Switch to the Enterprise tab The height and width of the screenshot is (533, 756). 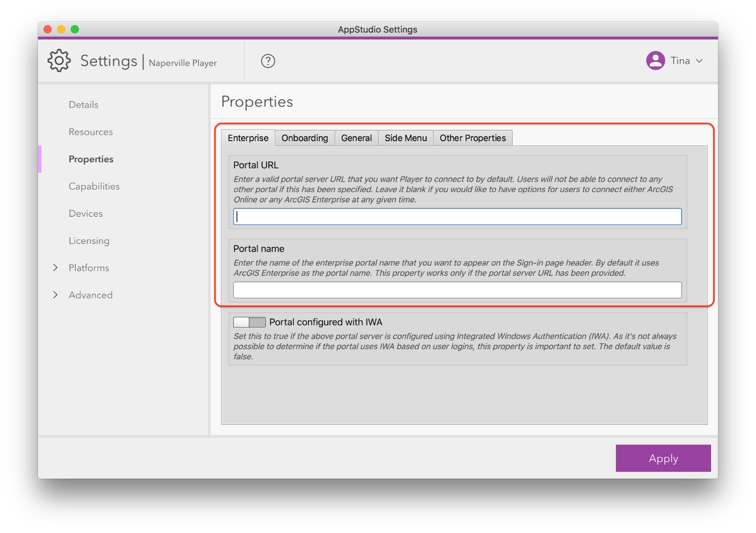coord(248,138)
